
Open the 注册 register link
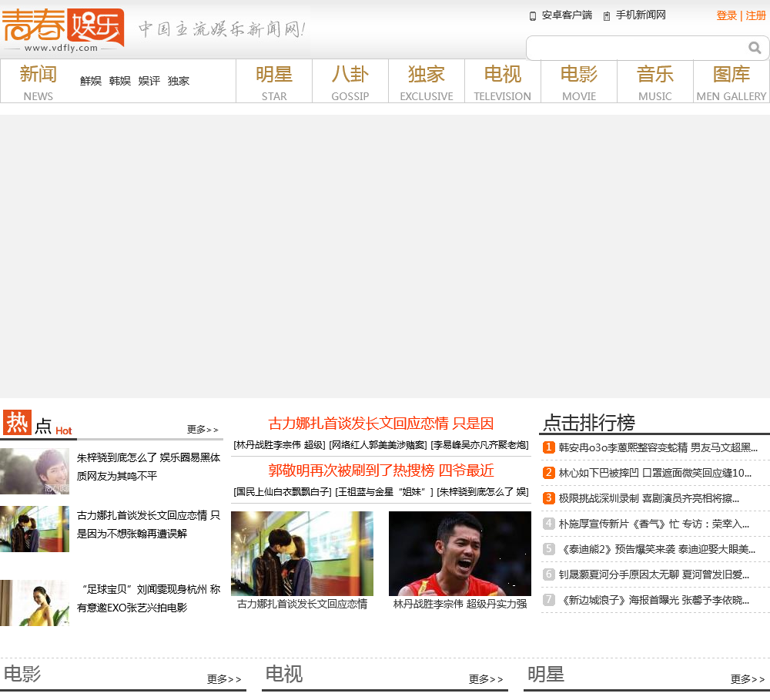pos(755,15)
